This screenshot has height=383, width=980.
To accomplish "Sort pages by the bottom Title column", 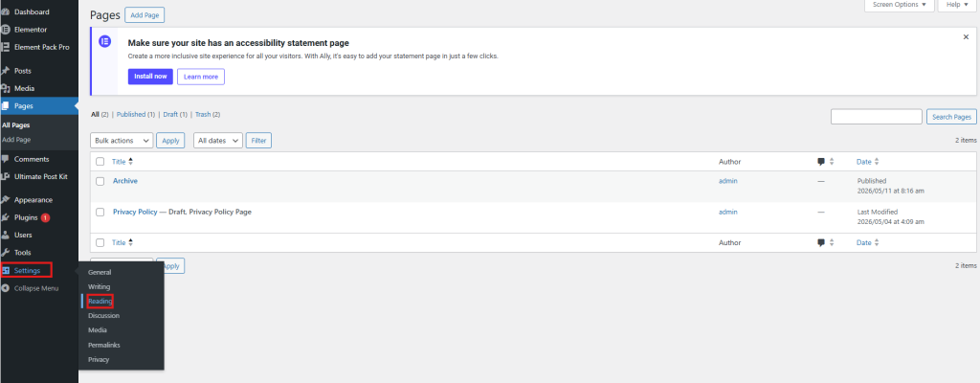I will tap(122, 243).
